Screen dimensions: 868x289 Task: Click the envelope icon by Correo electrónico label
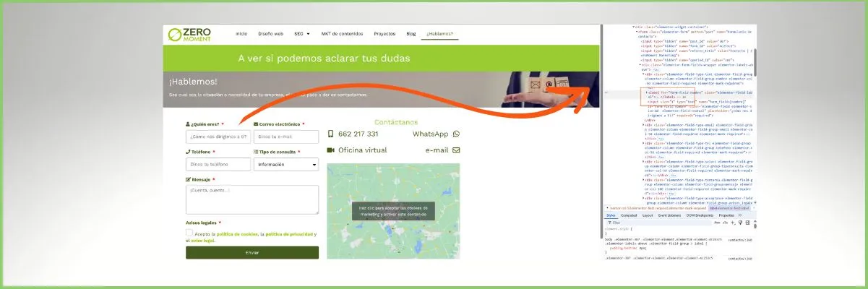257,124
